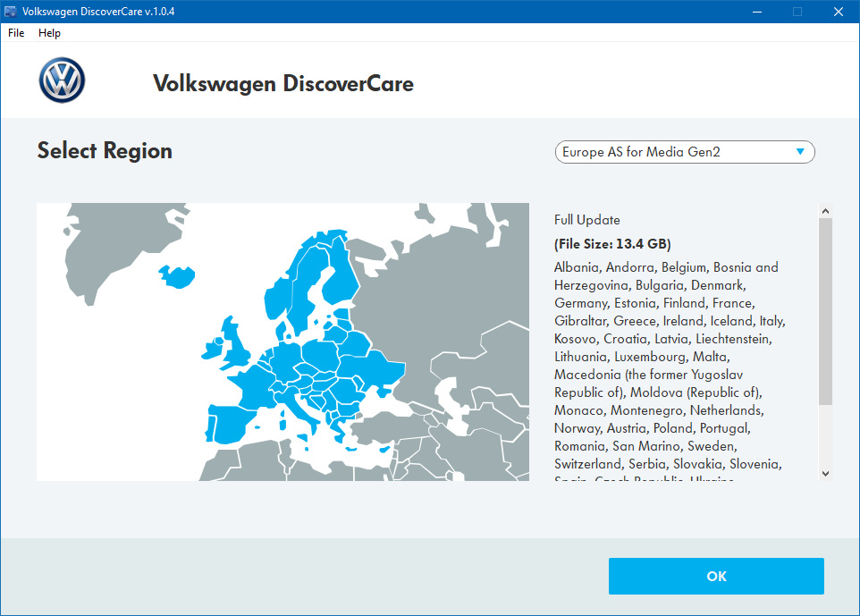
Task: Open the Europe AS for Media Gen2 dropdown
Action: [684, 152]
